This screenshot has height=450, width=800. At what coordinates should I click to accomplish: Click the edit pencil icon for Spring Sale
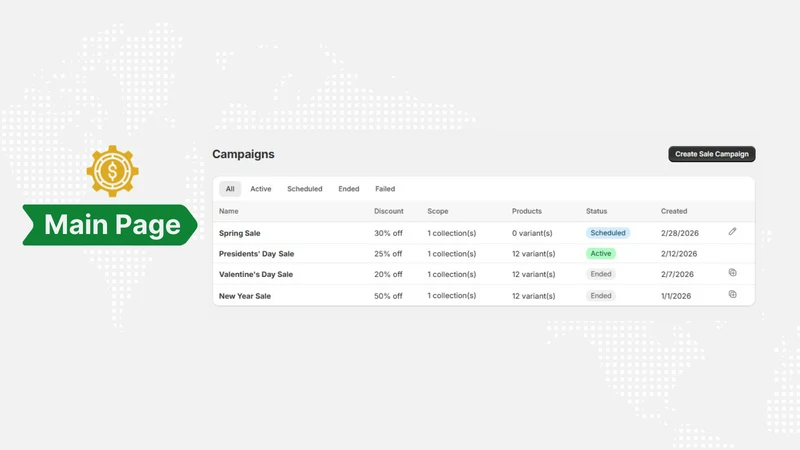(732, 232)
